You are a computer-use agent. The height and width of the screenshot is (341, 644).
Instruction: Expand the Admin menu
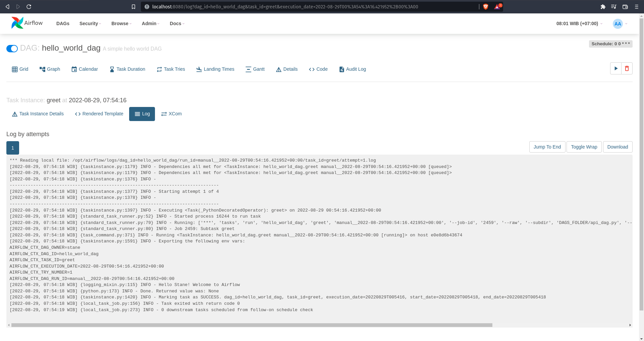[151, 23]
